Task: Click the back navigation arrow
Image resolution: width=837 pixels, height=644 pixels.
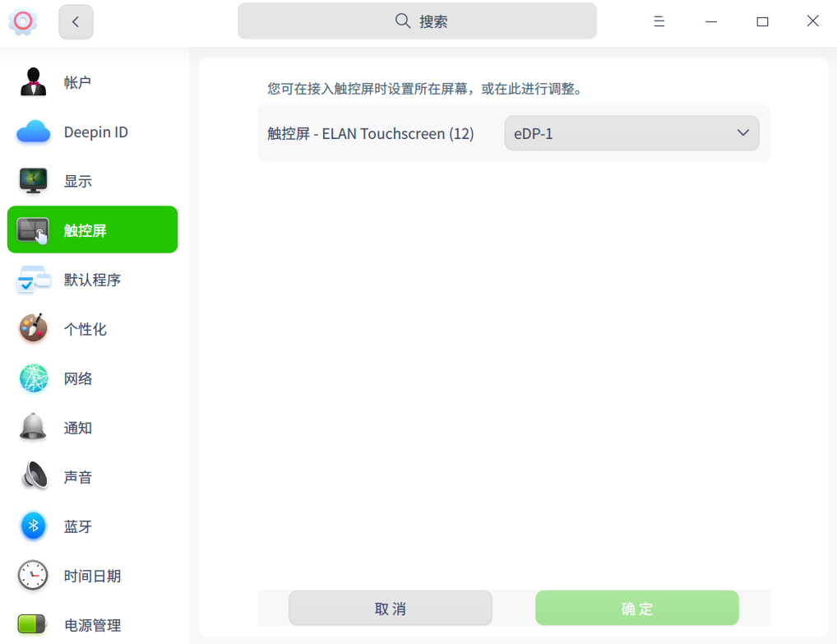Action: (x=76, y=21)
